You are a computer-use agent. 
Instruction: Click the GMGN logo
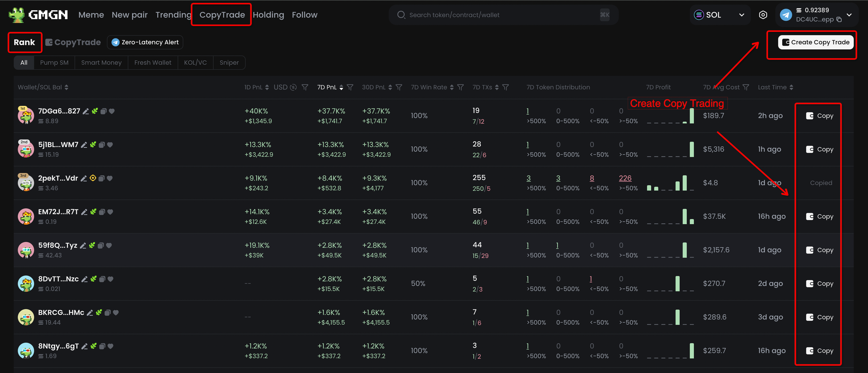click(x=38, y=15)
